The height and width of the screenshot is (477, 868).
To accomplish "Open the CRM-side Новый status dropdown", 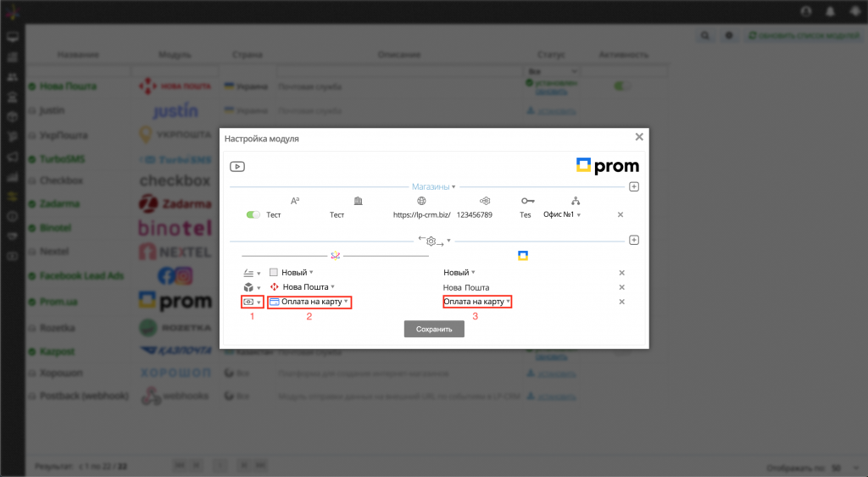I will point(298,272).
